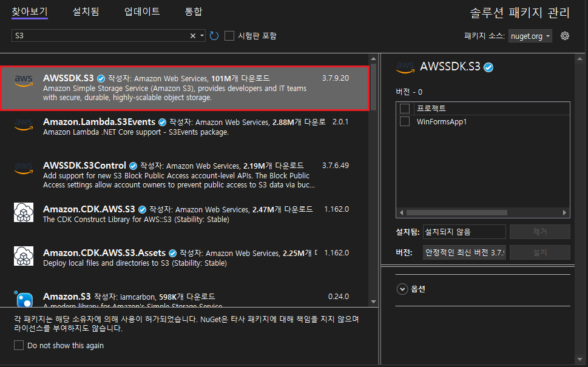Click the AWSSDK.S3Control package logo
Viewport: 588px width, 367px height.
click(24, 168)
